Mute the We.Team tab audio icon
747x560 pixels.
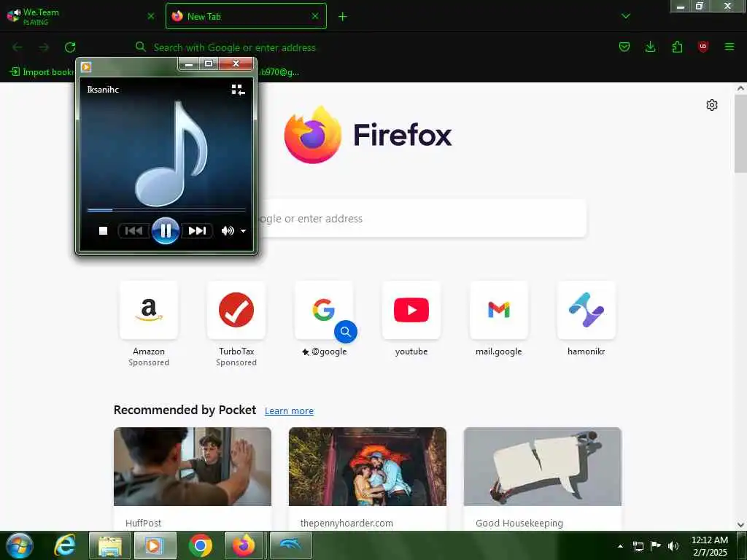tap(18, 12)
